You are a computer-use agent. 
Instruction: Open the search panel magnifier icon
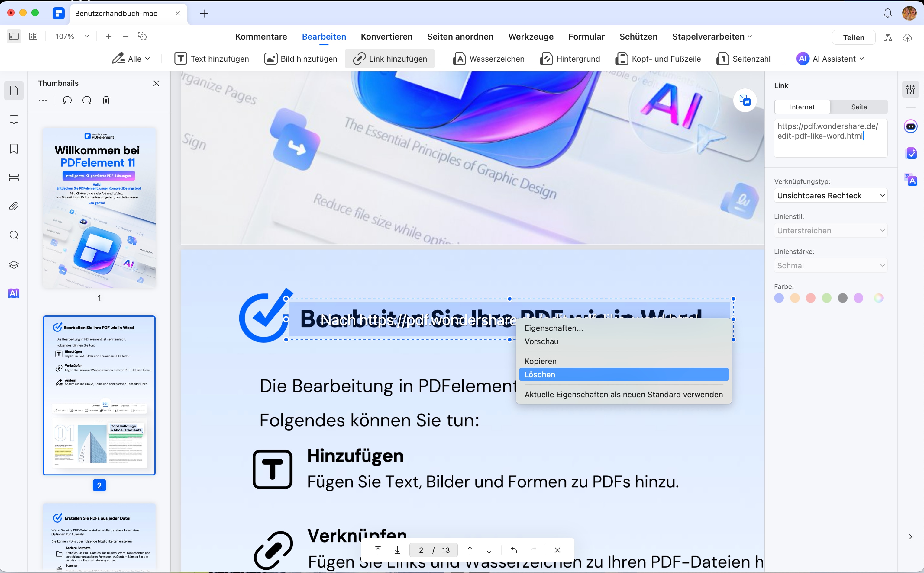[14, 235]
